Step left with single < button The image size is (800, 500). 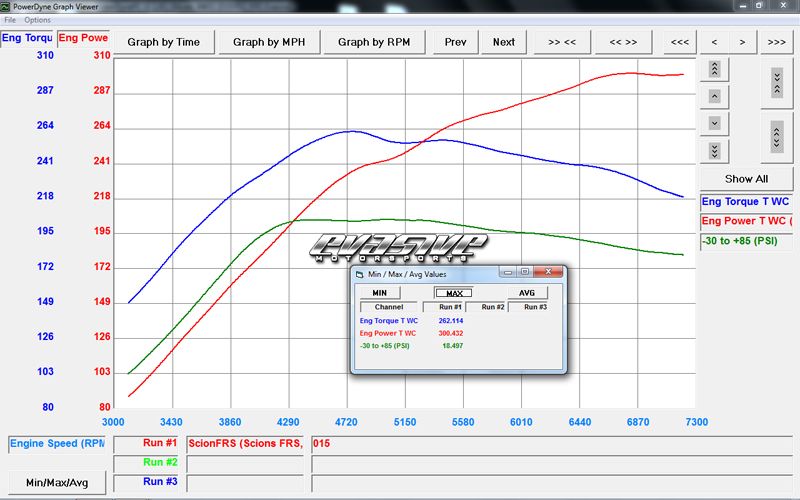click(714, 42)
